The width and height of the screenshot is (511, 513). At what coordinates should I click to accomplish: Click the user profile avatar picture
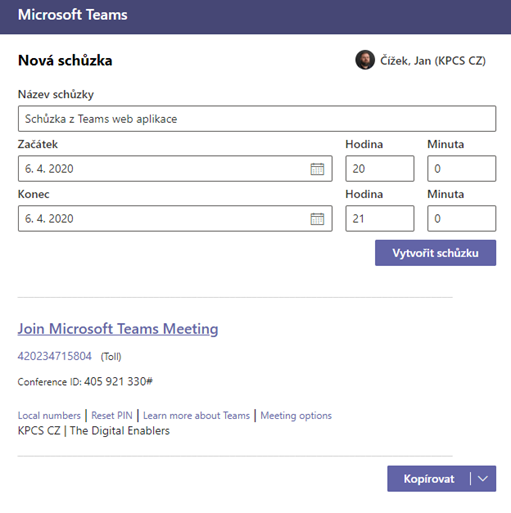coord(365,60)
